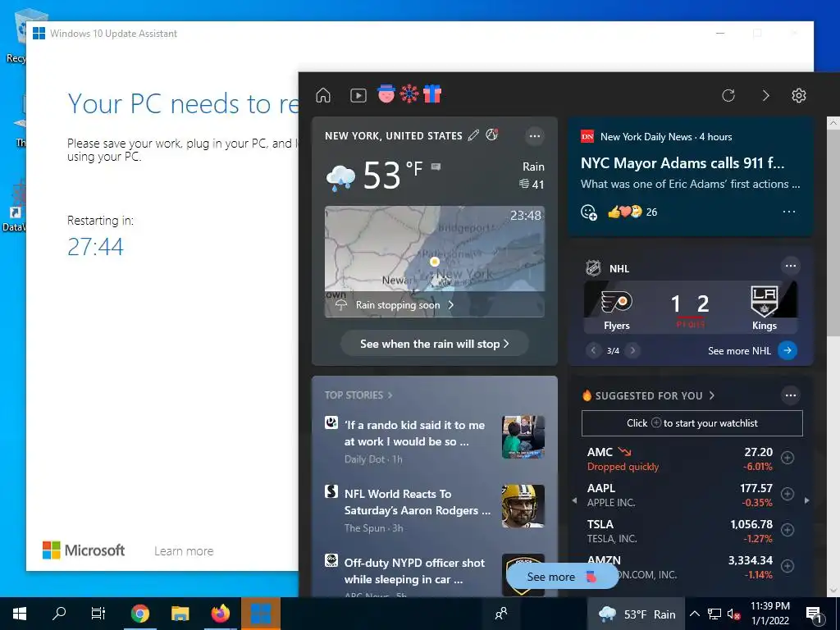The image size is (840, 630).
Task: Expand the Top Stories section
Action: [358, 395]
